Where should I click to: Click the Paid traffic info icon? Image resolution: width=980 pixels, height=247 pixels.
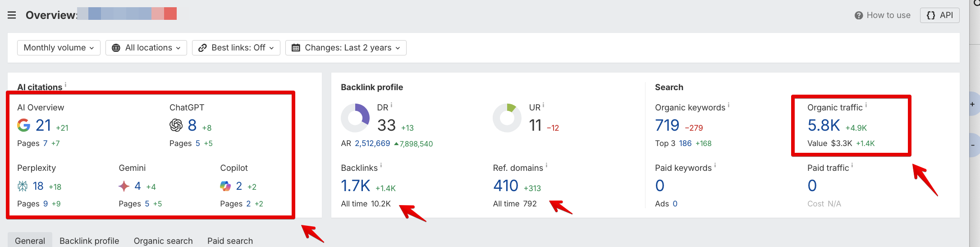point(852,166)
